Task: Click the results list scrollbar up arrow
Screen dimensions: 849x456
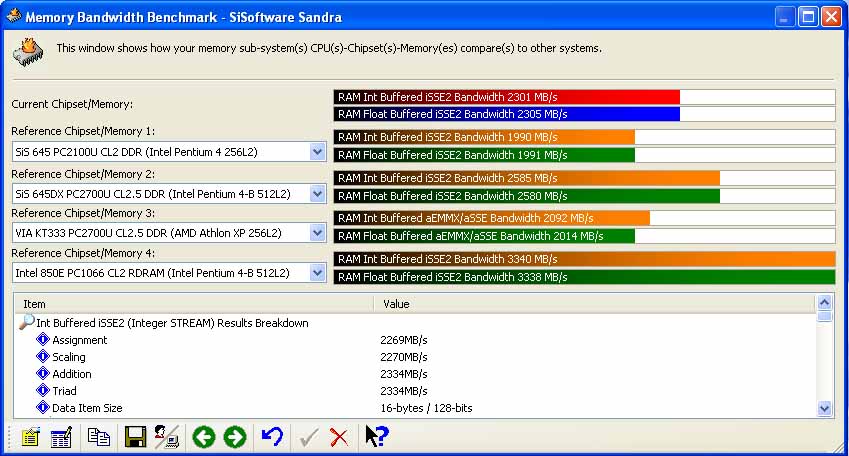Action: pyautogui.click(x=824, y=302)
